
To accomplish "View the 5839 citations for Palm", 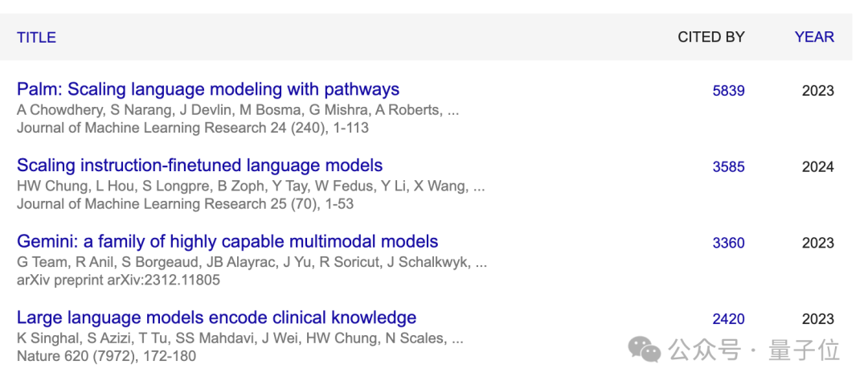I will 728,91.
